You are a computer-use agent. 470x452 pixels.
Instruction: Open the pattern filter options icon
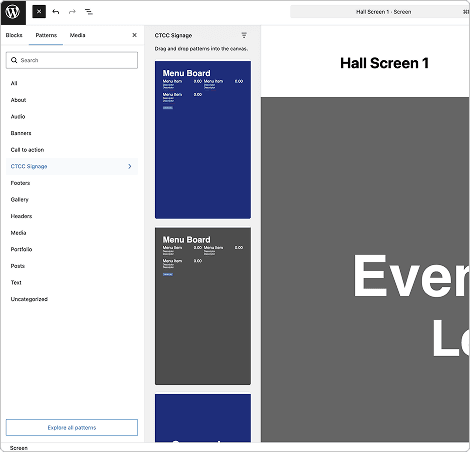[x=244, y=35]
